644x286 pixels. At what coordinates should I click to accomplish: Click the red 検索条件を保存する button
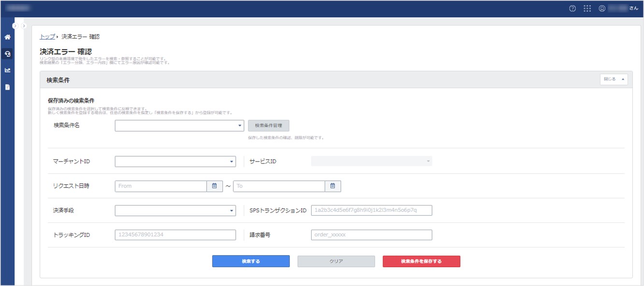pos(421,261)
